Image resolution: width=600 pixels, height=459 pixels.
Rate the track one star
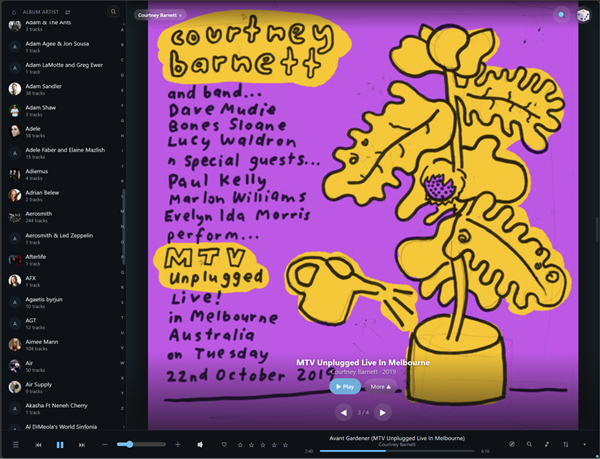coord(240,445)
